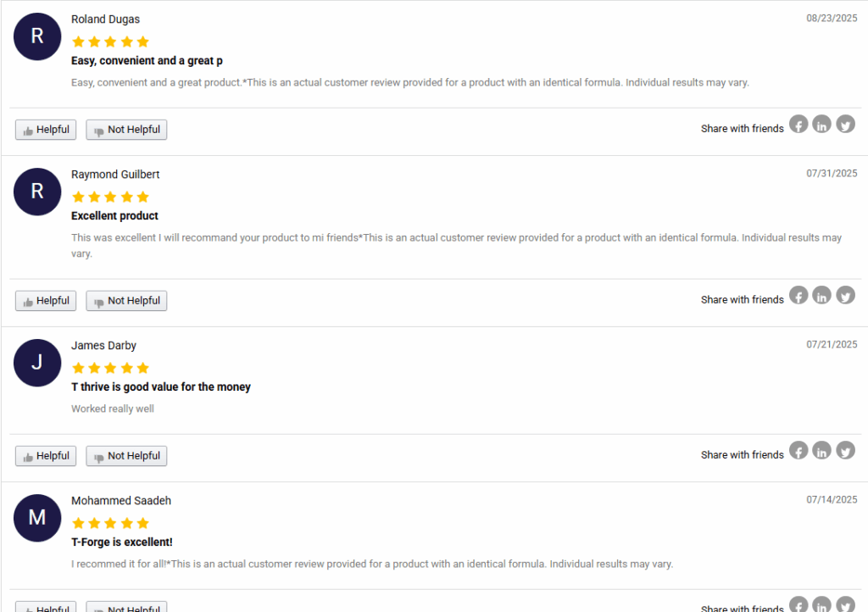This screenshot has width=868, height=612.
Task: Share James Darby review on Twitter
Action: pos(845,450)
